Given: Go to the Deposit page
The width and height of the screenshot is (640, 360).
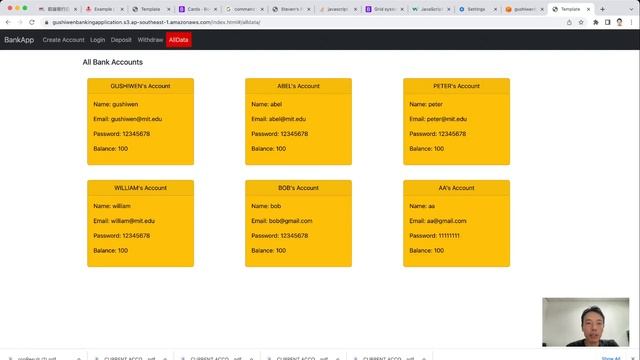Looking at the screenshot, I should point(121,40).
